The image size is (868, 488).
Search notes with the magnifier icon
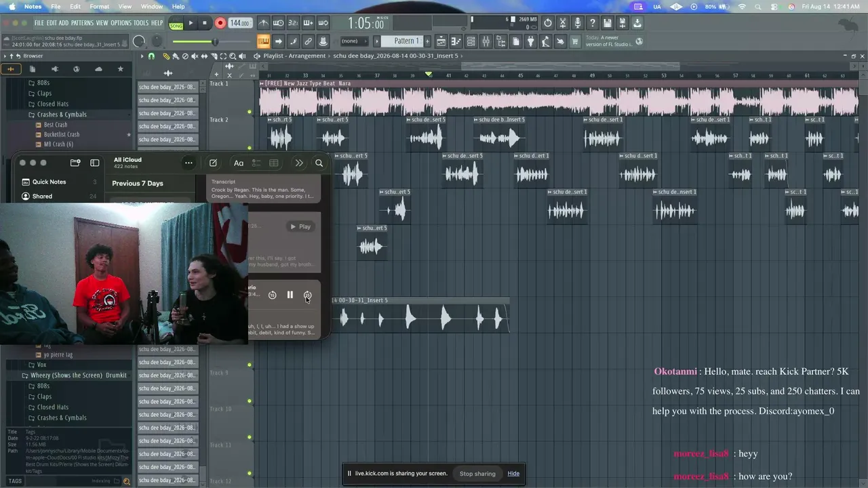click(x=319, y=163)
